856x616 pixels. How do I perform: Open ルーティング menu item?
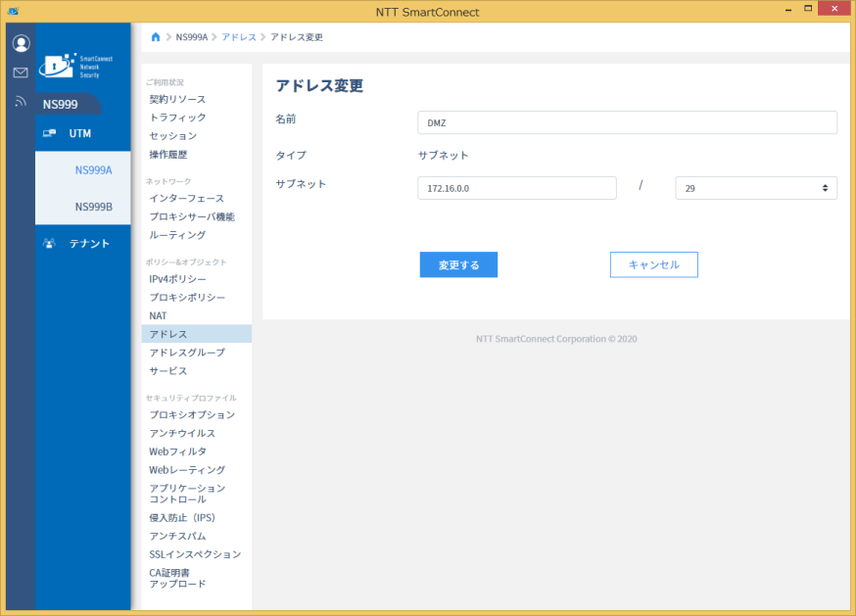pyautogui.click(x=177, y=235)
